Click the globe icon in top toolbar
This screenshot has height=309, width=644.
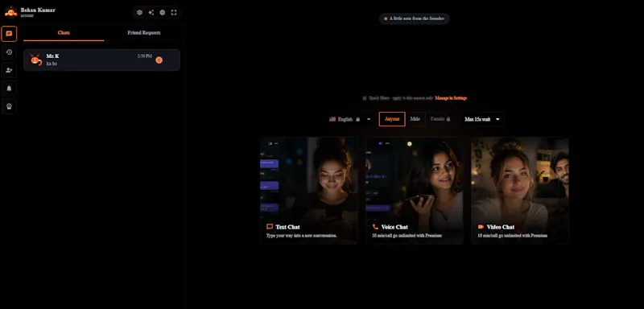[x=163, y=12]
